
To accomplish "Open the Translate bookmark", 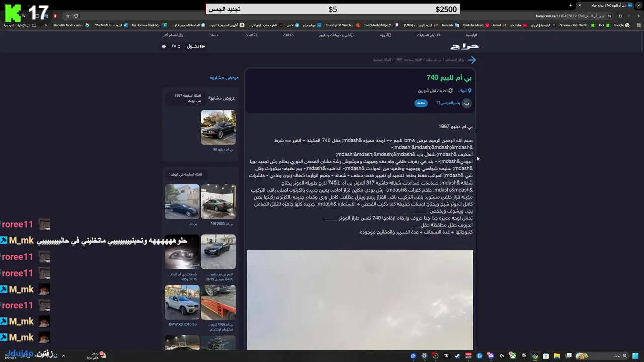I will pos(450,25).
